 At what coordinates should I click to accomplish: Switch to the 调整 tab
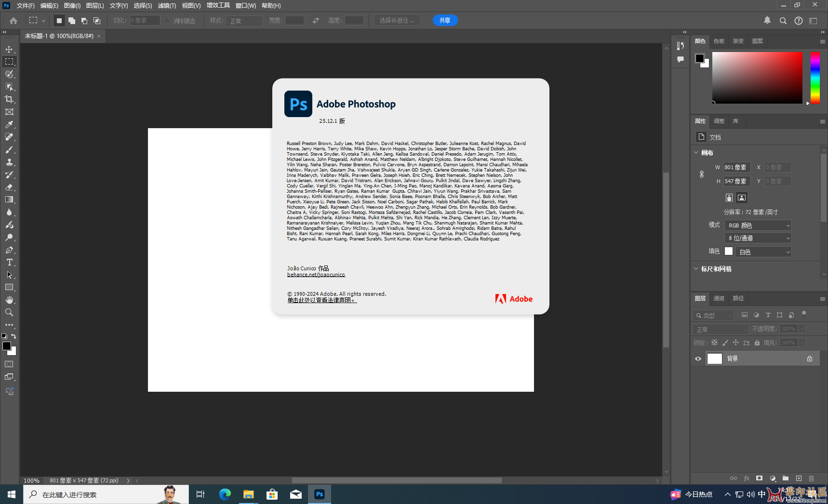(x=719, y=121)
